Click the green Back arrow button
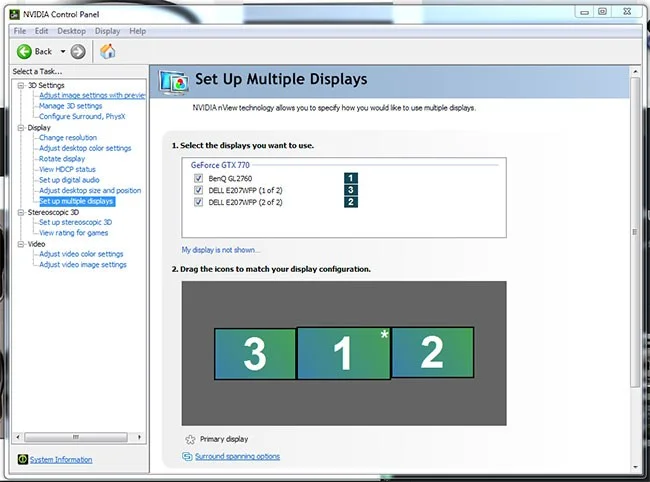The image size is (650, 482). pyautogui.click(x=23, y=51)
